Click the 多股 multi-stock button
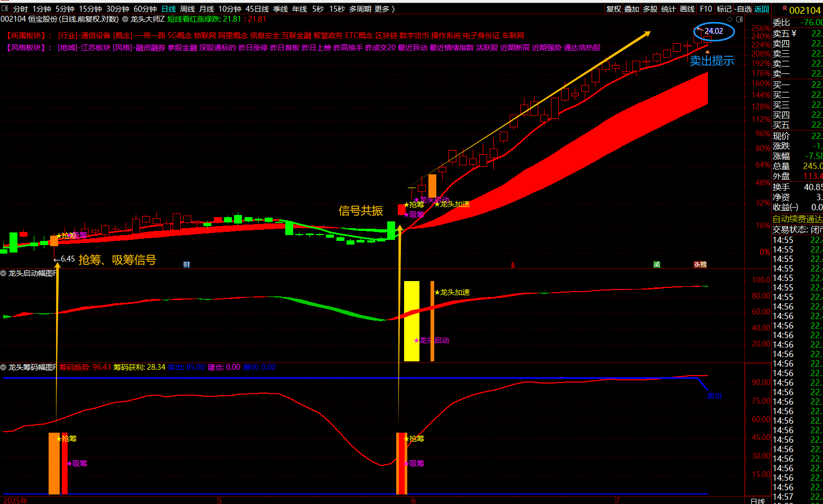Screen dimensions: 823x504 (650, 9)
